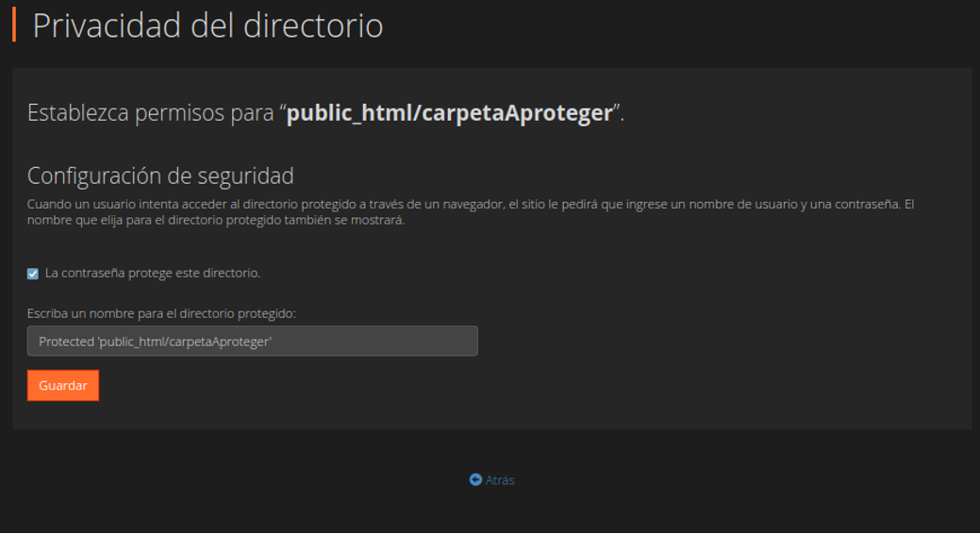
Task: Click the 'public_html/carpetaAproteger' bold path text
Action: click(449, 113)
